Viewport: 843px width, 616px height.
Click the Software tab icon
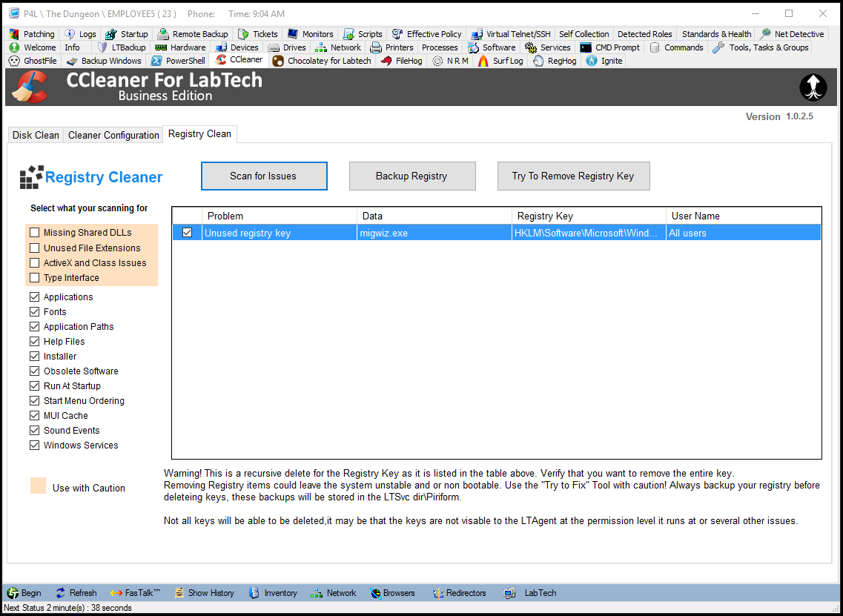[473, 47]
